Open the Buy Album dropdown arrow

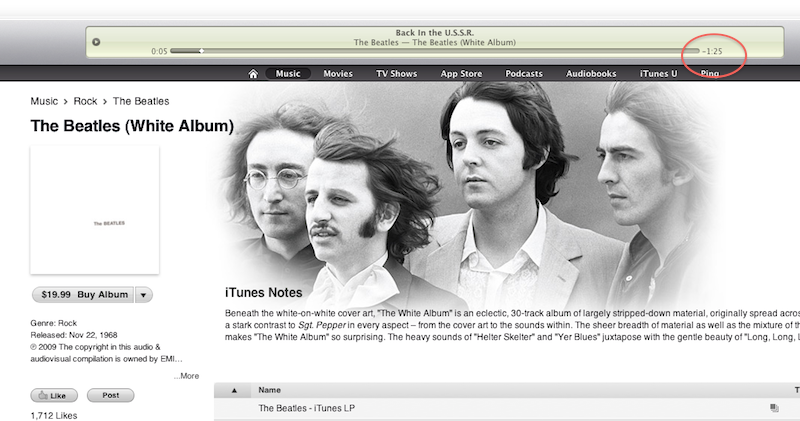coord(144,295)
